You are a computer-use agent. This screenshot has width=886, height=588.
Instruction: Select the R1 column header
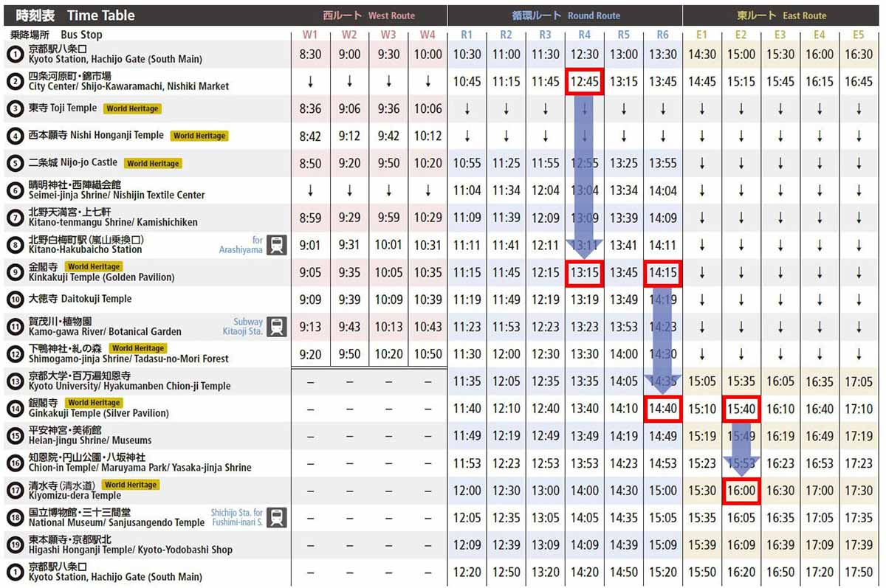(x=467, y=35)
